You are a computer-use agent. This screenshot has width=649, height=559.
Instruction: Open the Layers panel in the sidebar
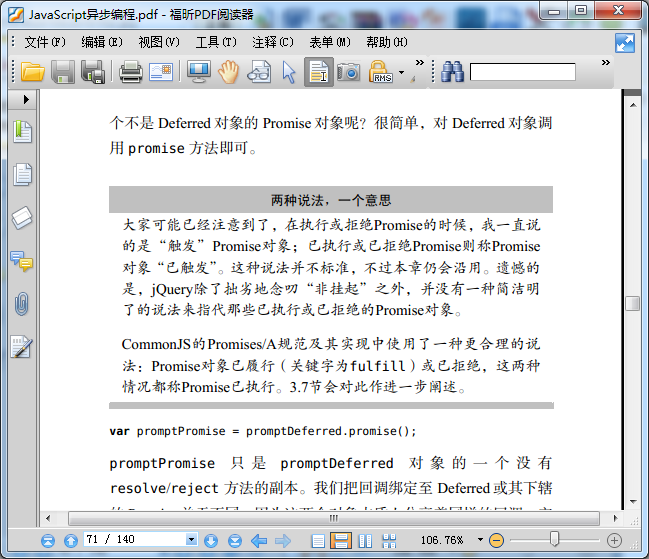(22, 218)
